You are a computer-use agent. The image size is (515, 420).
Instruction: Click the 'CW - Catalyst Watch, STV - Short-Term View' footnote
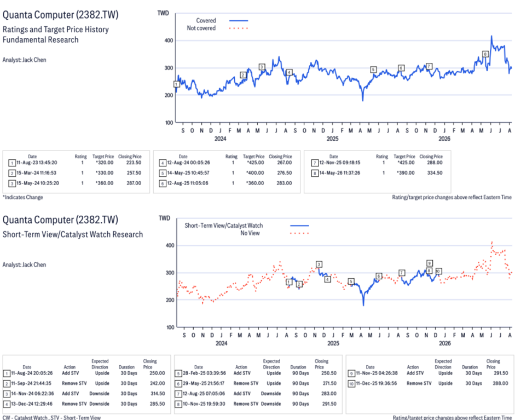(x=51, y=417)
